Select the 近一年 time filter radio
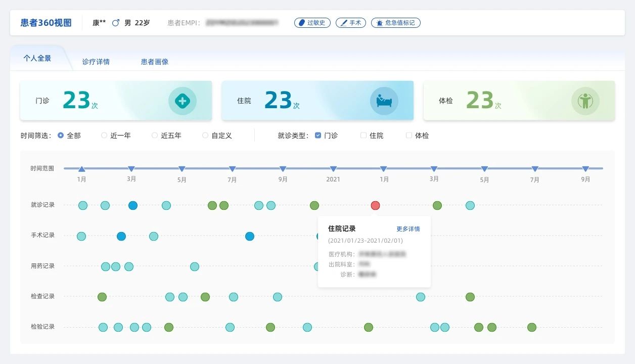This screenshot has width=635, height=364. tap(104, 135)
